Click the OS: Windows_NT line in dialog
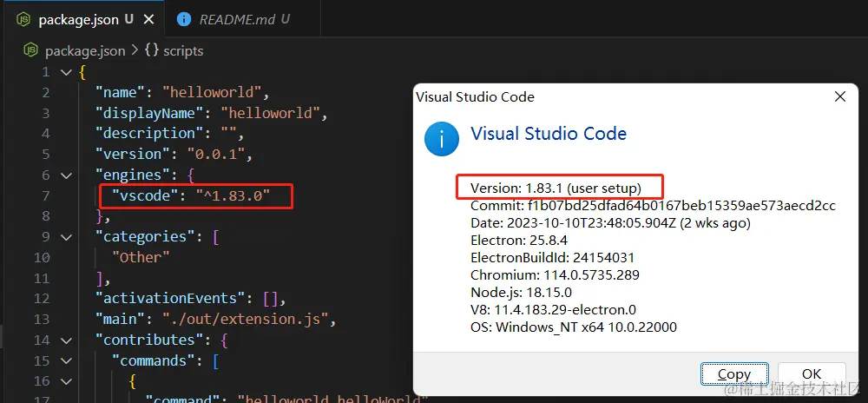This screenshot has width=868, height=403. pyautogui.click(x=574, y=327)
